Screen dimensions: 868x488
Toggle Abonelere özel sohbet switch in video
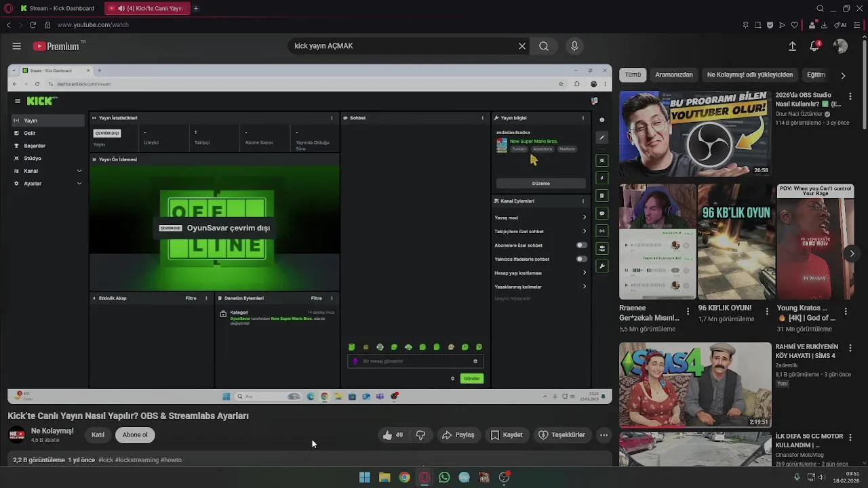pos(581,245)
